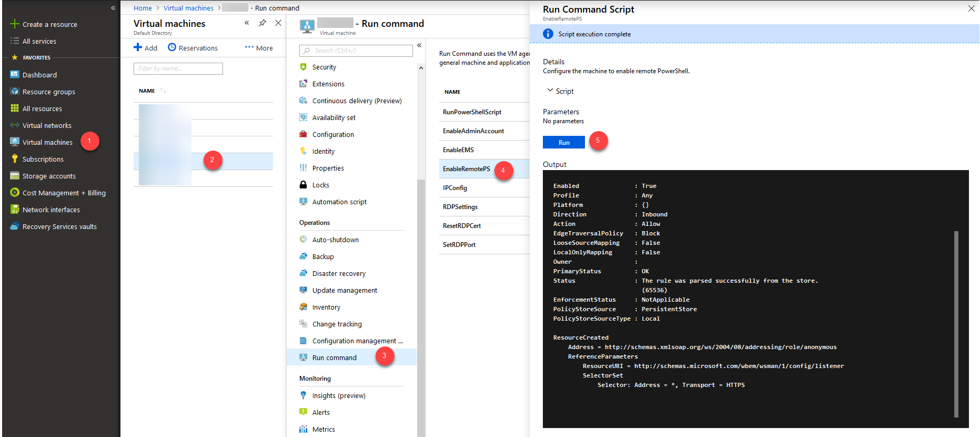
Task: Open Automation script menu item
Action: point(339,202)
